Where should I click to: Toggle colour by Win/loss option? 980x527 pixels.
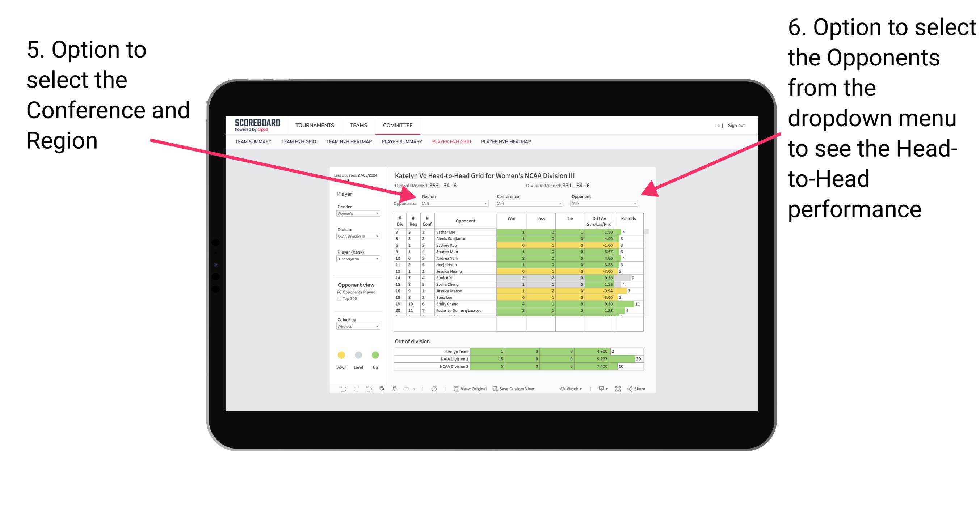pyautogui.click(x=358, y=329)
